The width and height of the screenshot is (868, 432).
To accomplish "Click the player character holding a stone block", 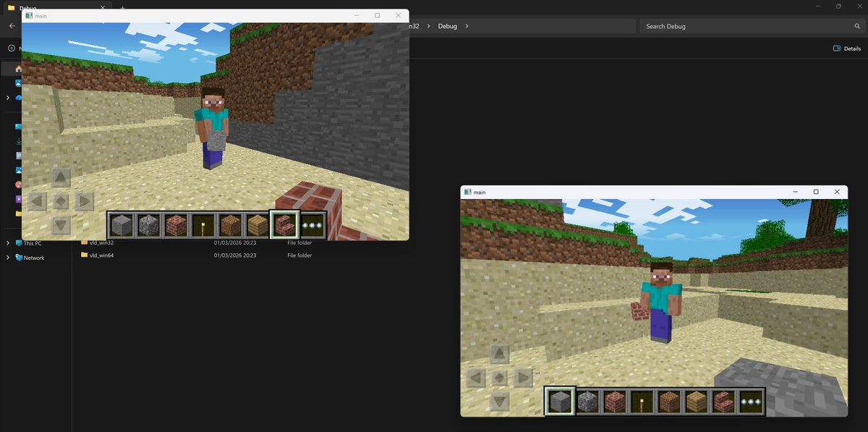I will [213, 127].
